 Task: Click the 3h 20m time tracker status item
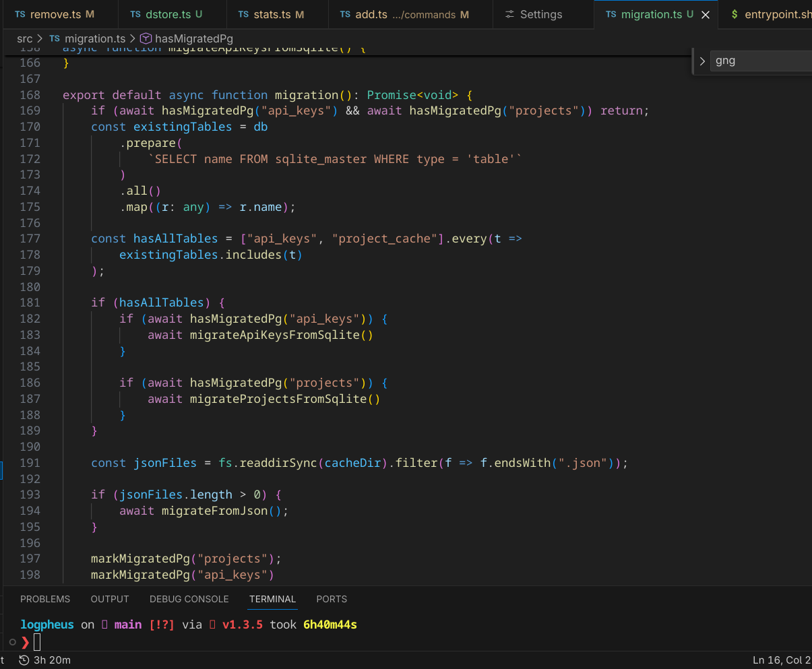(44, 660)
